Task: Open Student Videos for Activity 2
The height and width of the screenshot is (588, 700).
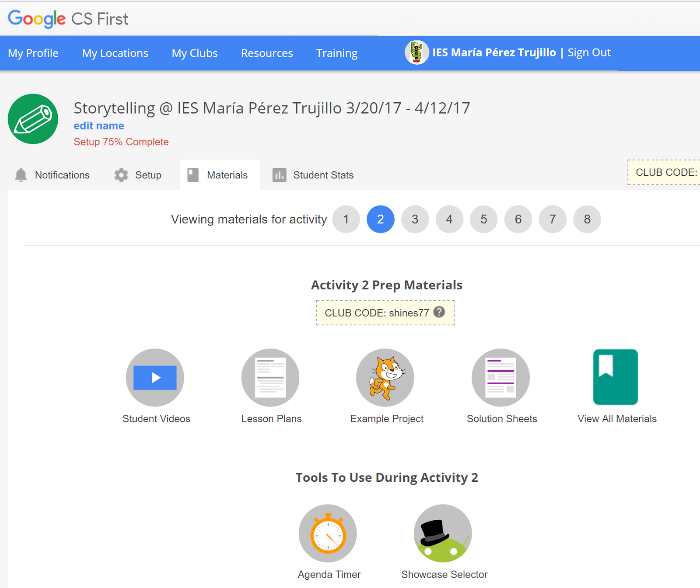Action: 155,377
